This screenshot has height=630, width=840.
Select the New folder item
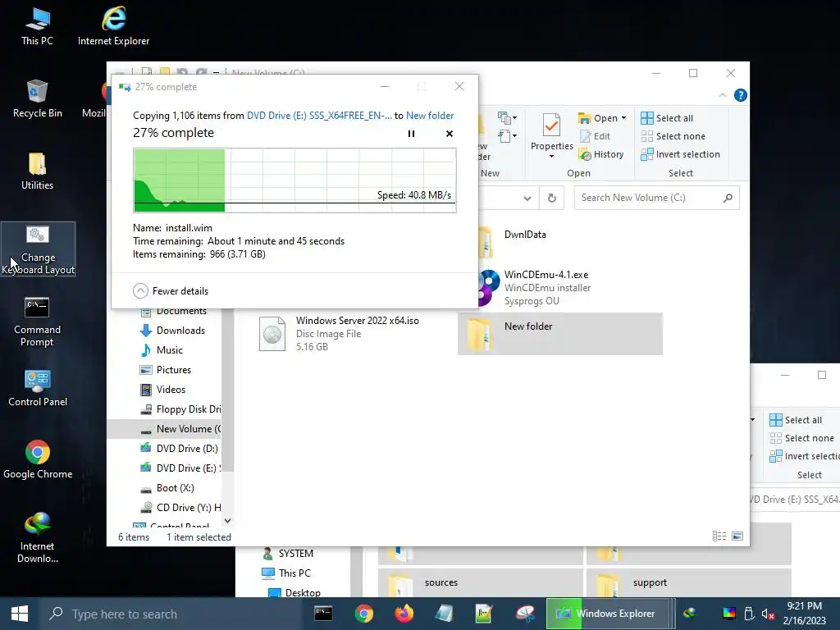pos(559,334)
